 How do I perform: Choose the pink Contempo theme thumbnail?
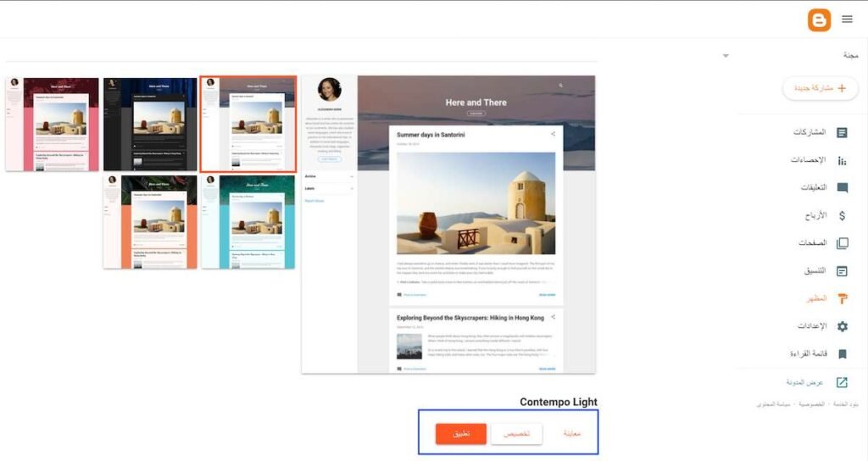(x=52, y=125)
